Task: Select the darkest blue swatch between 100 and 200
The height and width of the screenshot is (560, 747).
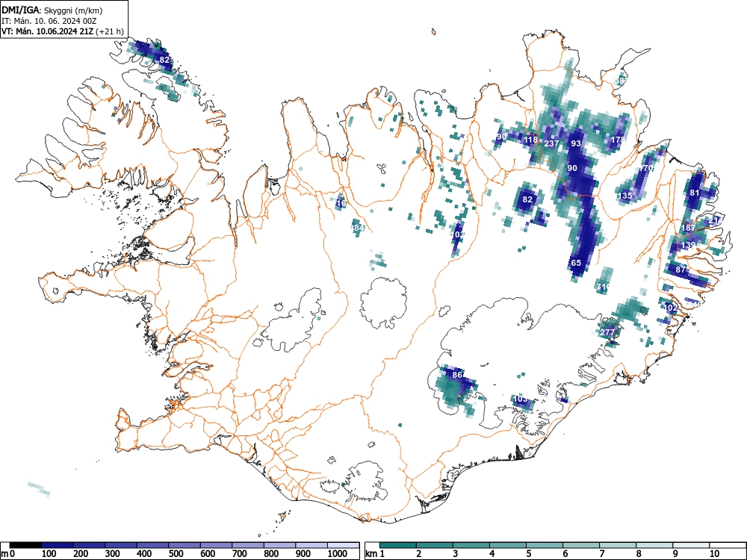Action: click(58, 545)
